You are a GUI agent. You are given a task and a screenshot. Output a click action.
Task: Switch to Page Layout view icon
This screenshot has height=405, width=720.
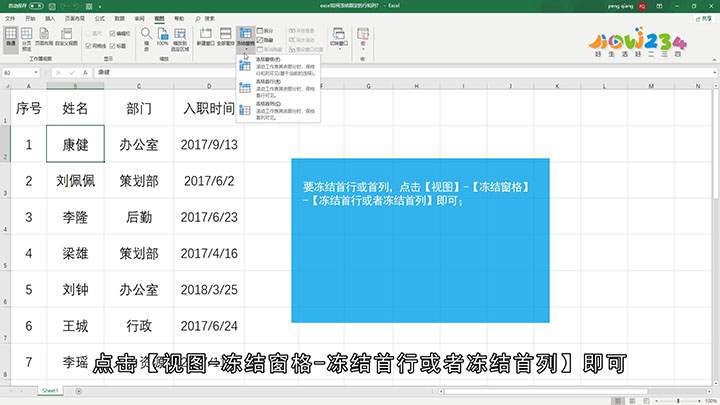(x=44, y=37)
